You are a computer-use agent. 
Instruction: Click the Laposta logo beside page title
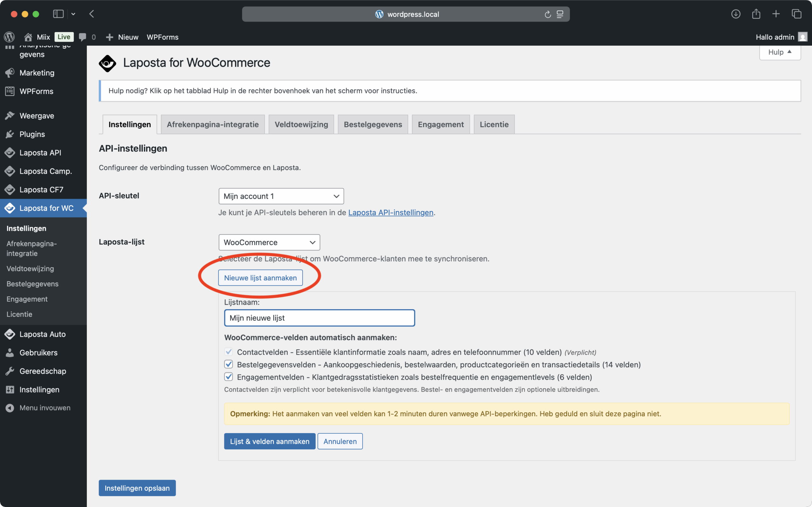pyautogui.click(x=107, y=63)
